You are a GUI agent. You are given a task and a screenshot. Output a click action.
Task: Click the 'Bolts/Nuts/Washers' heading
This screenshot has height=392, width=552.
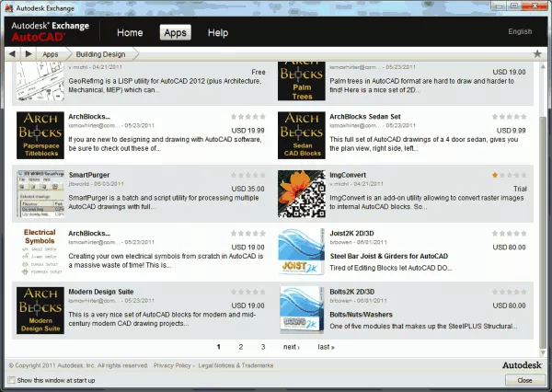coord(361,315)
